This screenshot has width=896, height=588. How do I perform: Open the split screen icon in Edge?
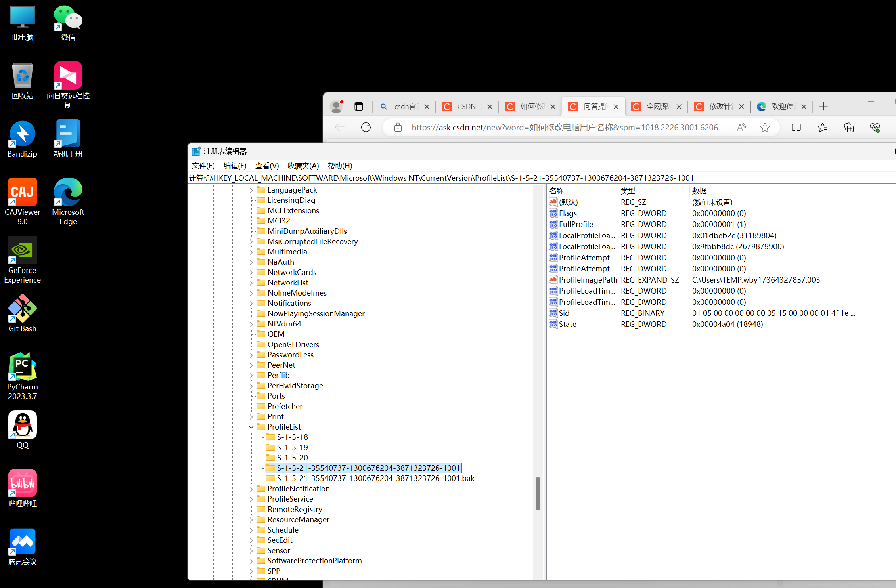[x=796, y=127]
